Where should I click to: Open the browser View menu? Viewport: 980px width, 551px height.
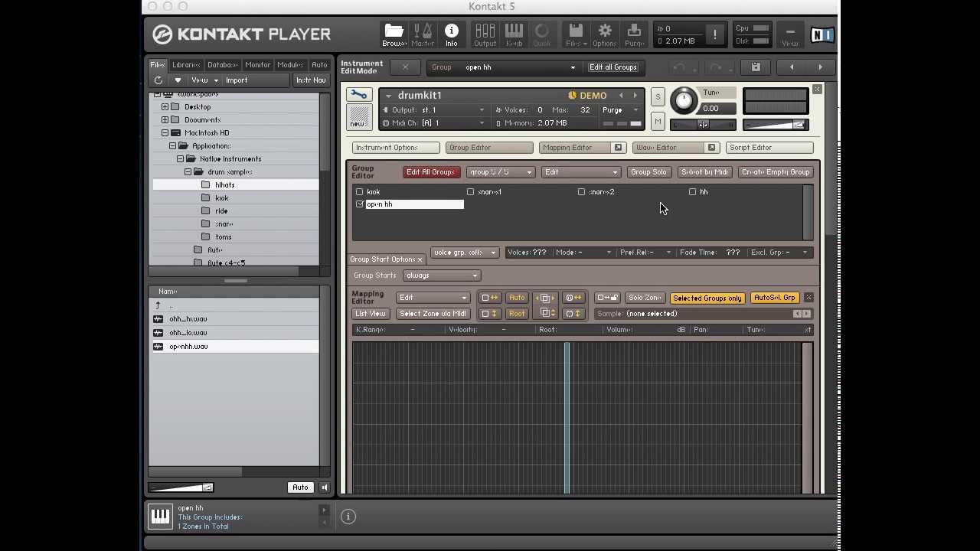tap(204, 80)
